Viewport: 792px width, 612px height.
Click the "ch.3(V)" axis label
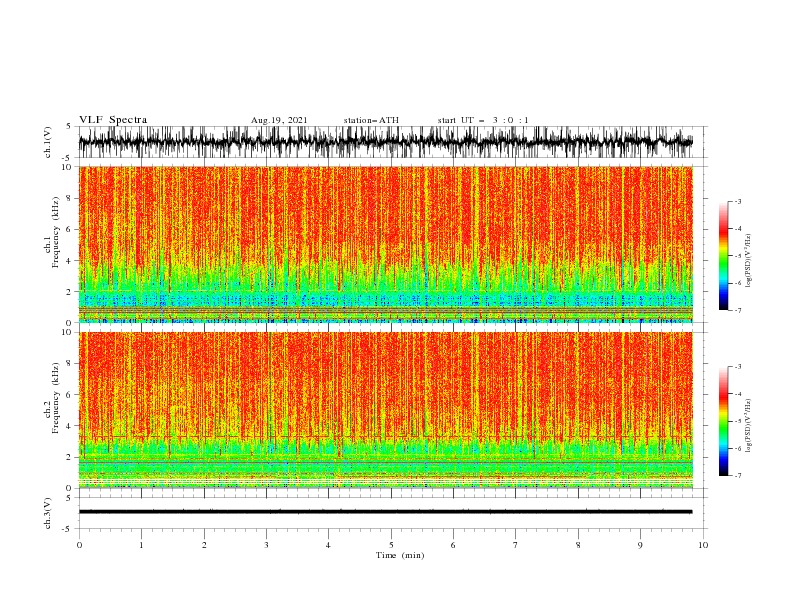click(x=48, y=513)
